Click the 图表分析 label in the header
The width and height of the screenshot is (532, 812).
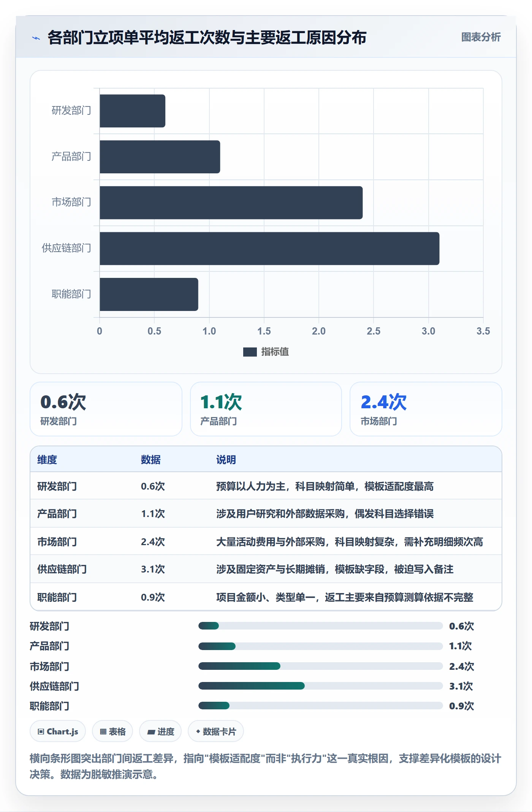481,37
